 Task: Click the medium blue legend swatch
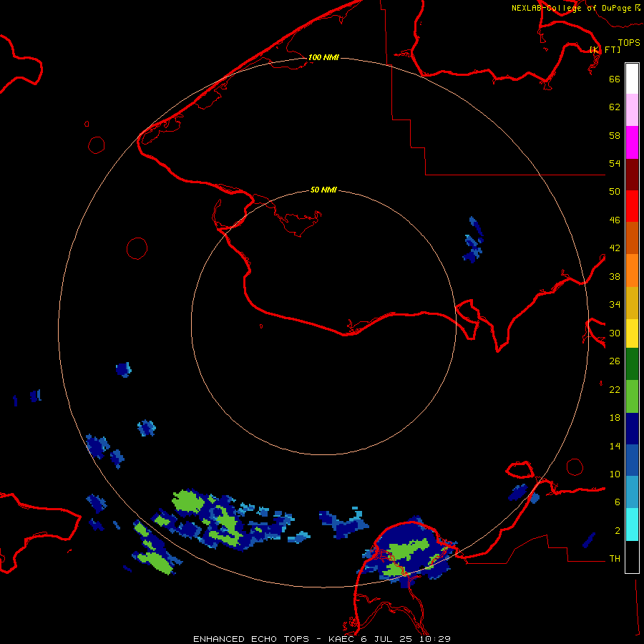click(x=632, y=460)
